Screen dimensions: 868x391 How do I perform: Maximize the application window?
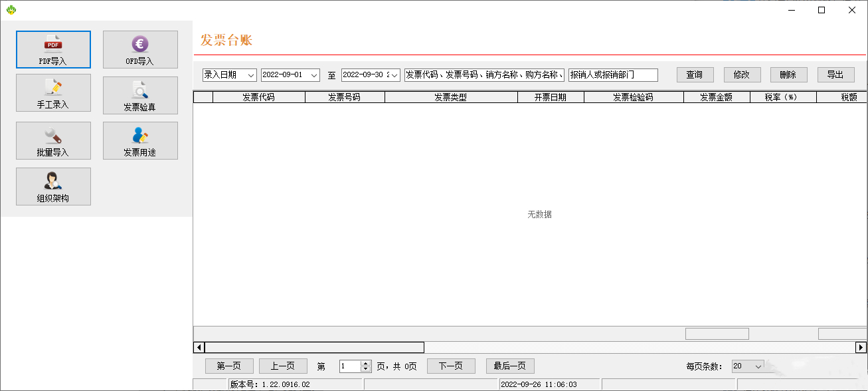(x=822, y=10)
